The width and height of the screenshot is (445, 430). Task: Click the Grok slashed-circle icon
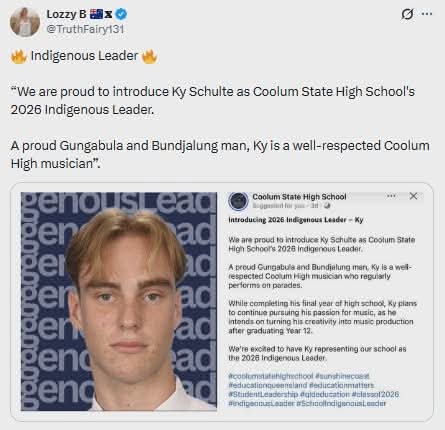pos(407,14)
